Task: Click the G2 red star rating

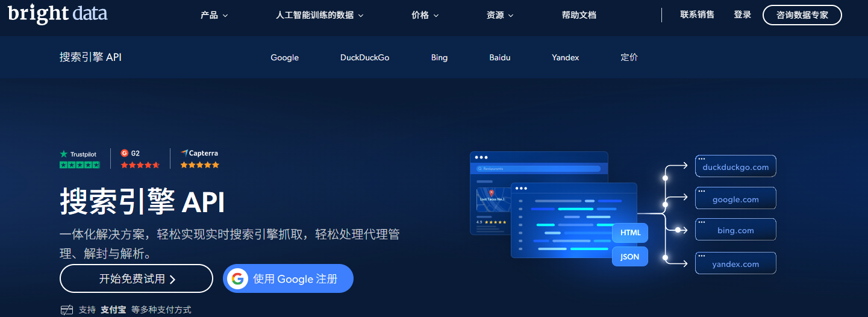Action: coord(140,165)
